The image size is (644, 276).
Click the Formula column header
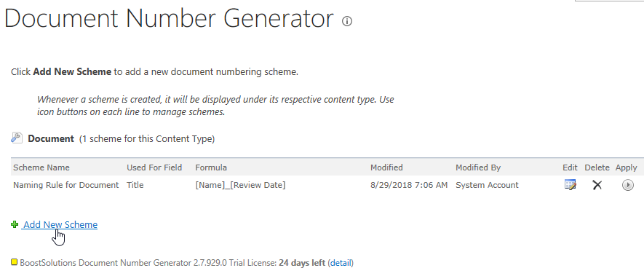click(x=211, y=167)
